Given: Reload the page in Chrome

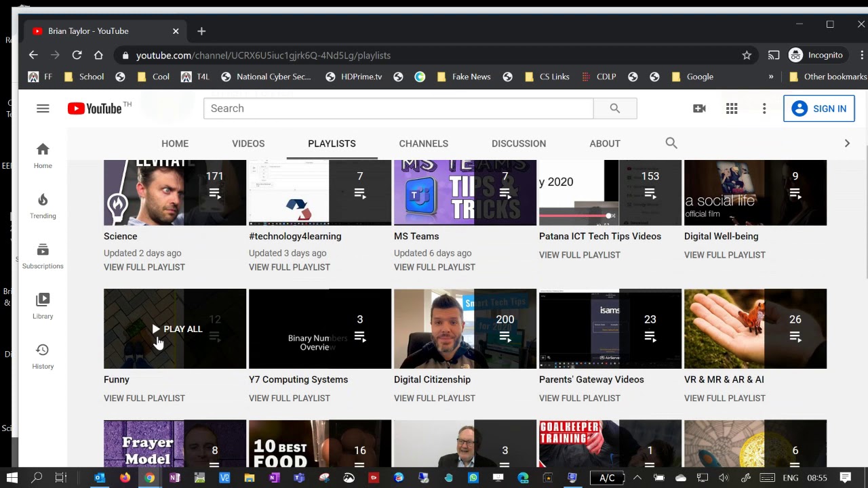Looking at the screenshot, I should [77, 55].
